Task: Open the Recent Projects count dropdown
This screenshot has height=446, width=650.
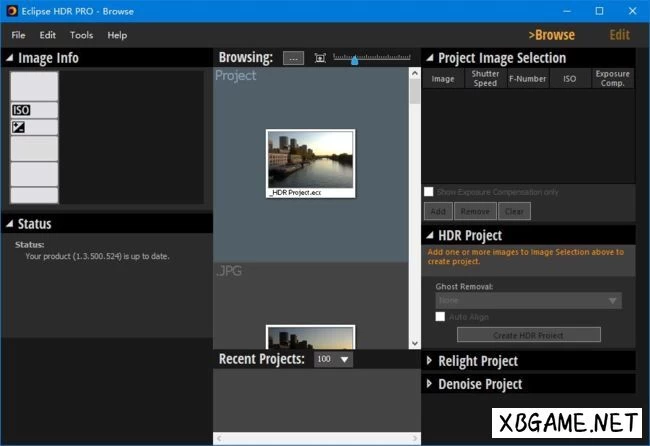Action: [x=333, y=359]
